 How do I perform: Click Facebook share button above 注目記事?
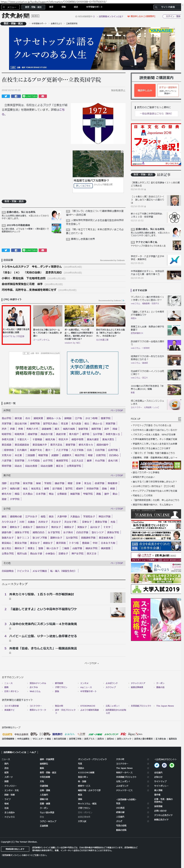(x=16, y=250)
